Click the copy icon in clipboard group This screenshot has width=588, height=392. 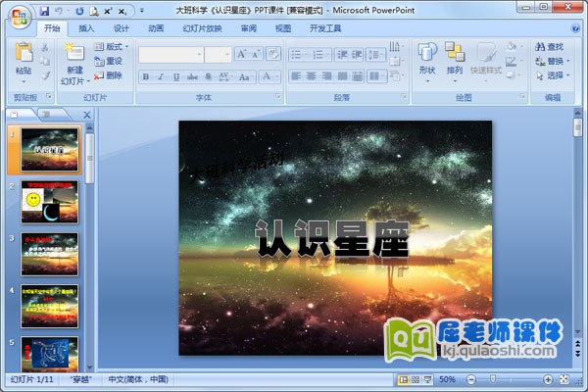(45, 61)
